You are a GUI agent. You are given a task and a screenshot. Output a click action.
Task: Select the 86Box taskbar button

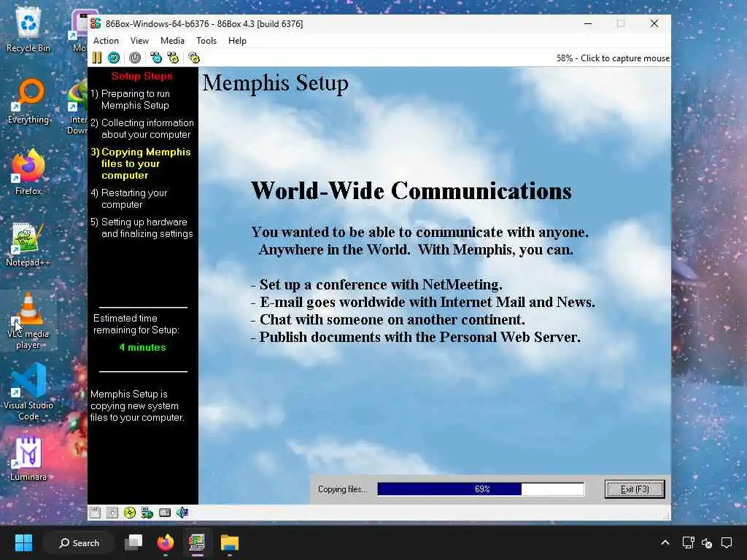197,542
